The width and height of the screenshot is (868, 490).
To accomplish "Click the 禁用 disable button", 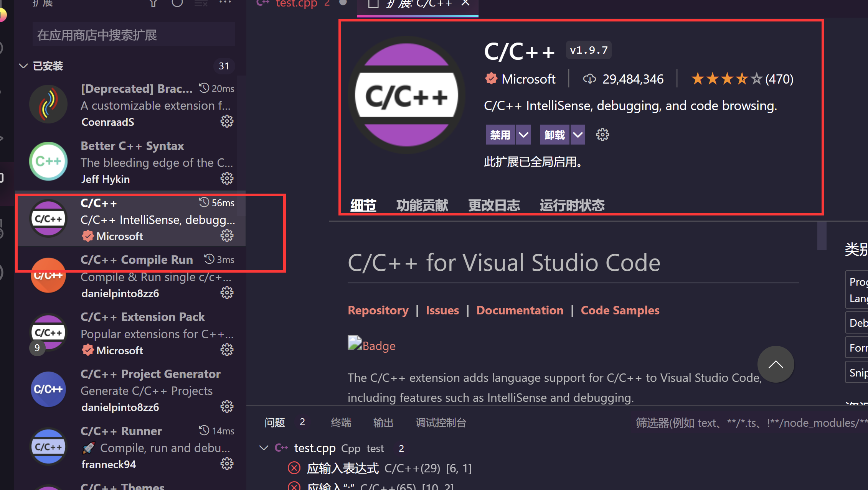I will tap(500, 135).
